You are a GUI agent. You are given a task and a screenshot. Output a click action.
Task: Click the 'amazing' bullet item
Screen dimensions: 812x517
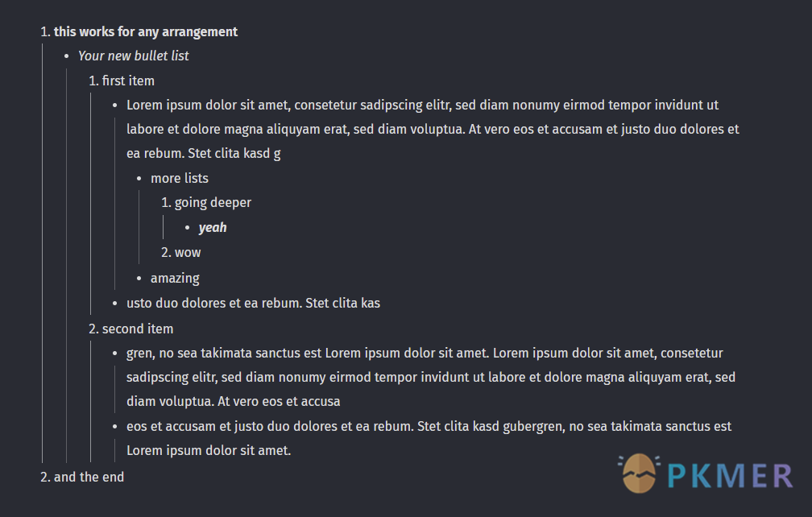point(175,279)
